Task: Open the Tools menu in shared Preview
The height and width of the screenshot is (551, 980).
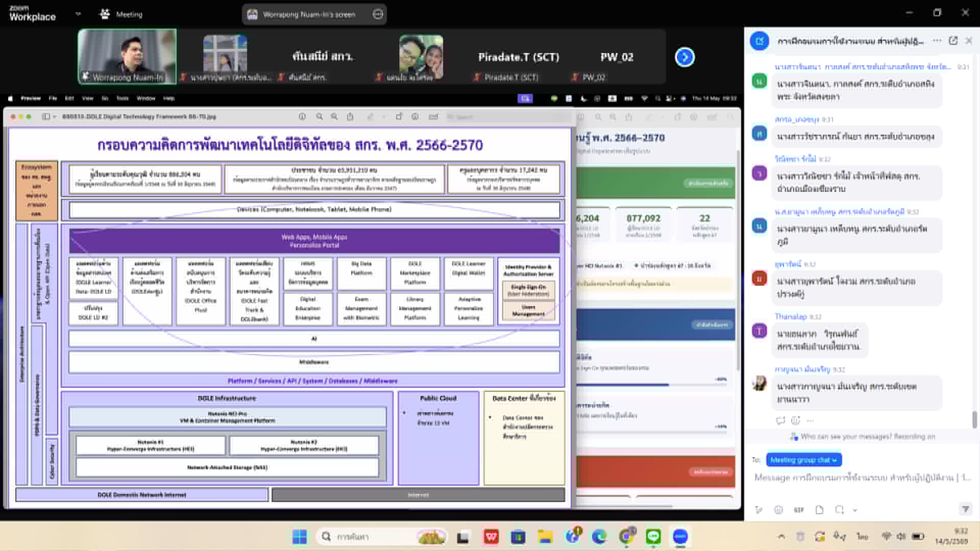Action: [x=122, y=98]
